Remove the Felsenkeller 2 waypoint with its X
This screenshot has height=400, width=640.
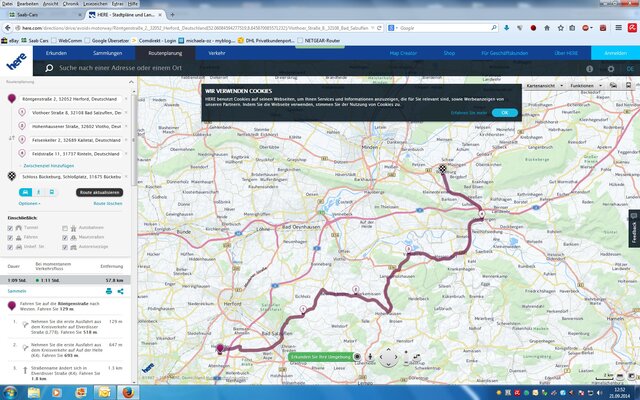tap(126, 140)
